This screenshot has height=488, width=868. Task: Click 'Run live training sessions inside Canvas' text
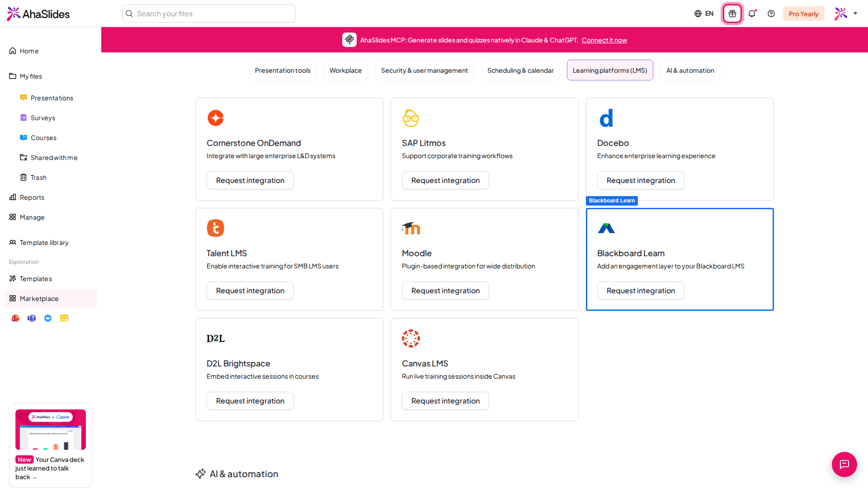click(458, 376)
